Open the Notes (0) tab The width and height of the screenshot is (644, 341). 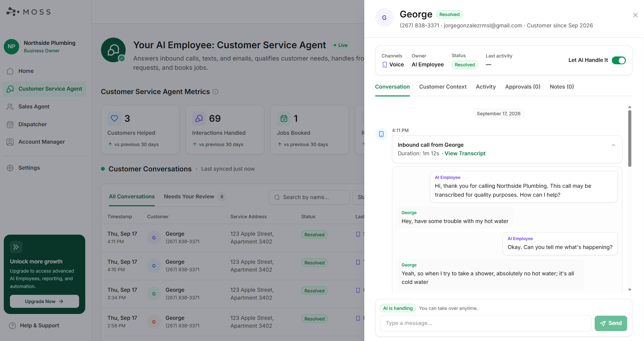[x=561, y=87]
